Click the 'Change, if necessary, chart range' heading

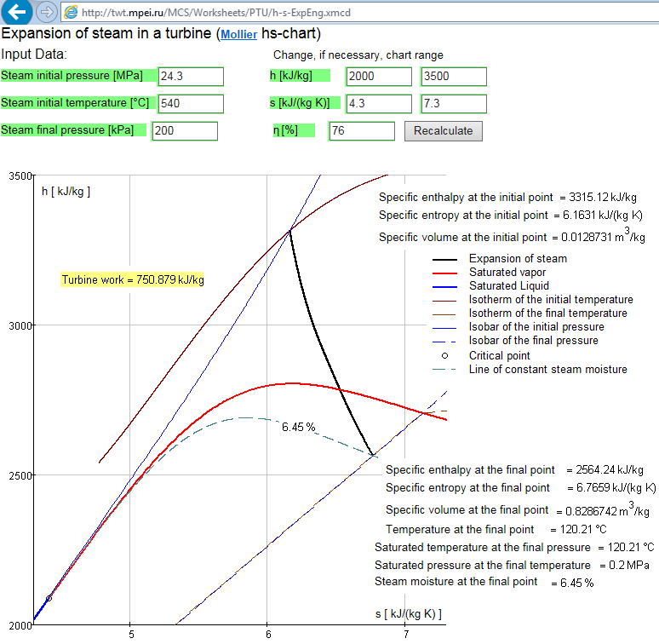pos(358,55)
